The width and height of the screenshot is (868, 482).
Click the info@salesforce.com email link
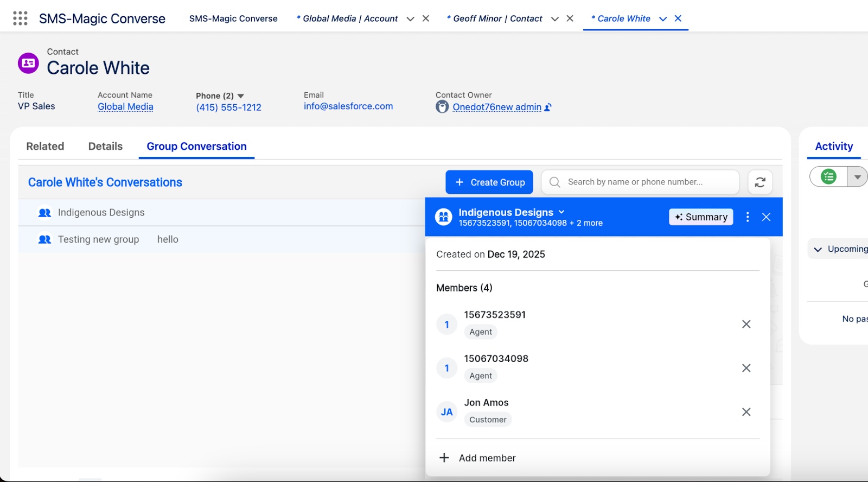[x=348, y=106]
